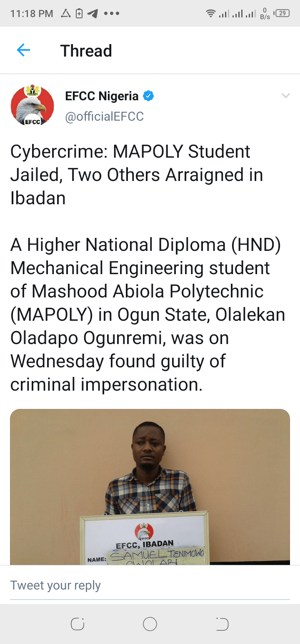This screenshot has height=644, width=300.
Task: Open the attached EFCC Ibadan photo
Action: click(150, 487)
